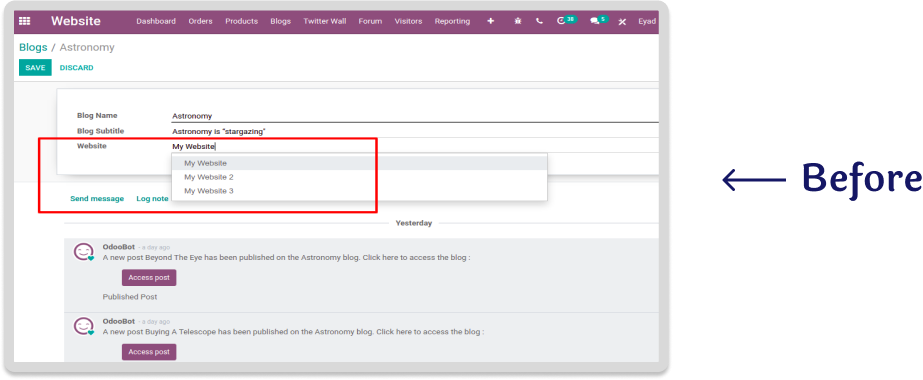This screenshot has height=380, width=923.
Task: Click first Access post button
Action: click(x=149, y=278)
